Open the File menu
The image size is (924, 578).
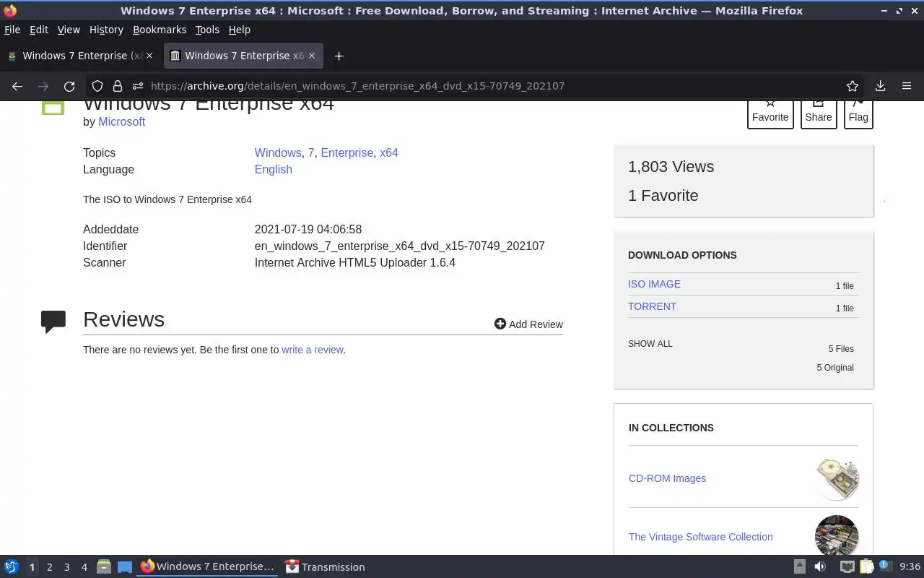point(12,30)
